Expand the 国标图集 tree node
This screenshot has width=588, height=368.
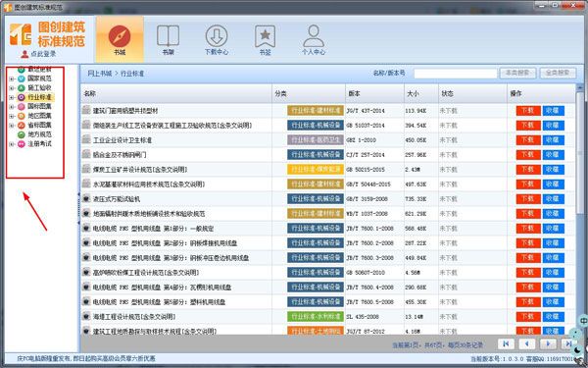click(12, 107)
